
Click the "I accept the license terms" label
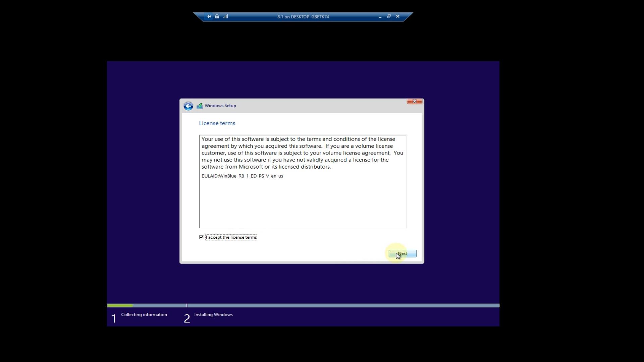point(231,237)
